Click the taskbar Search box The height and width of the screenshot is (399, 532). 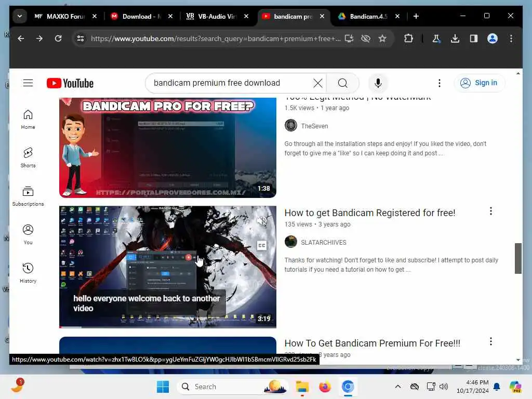click(233, 387)
